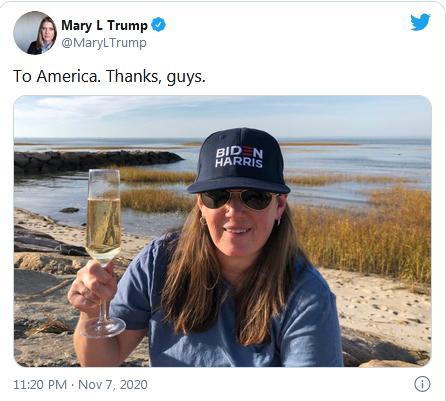The image size is (446, 401).
Task: Click the blue verified badge
Action: 158,25
